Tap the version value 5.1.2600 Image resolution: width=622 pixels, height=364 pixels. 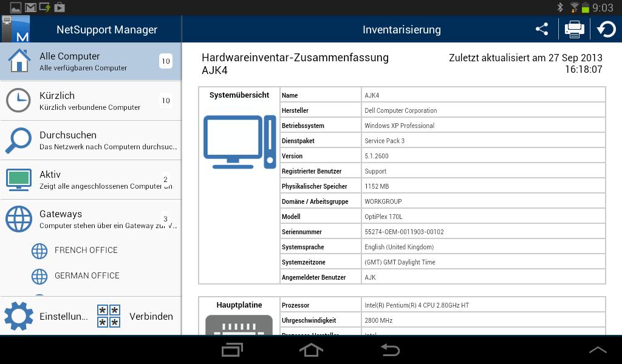click(377, 156)
